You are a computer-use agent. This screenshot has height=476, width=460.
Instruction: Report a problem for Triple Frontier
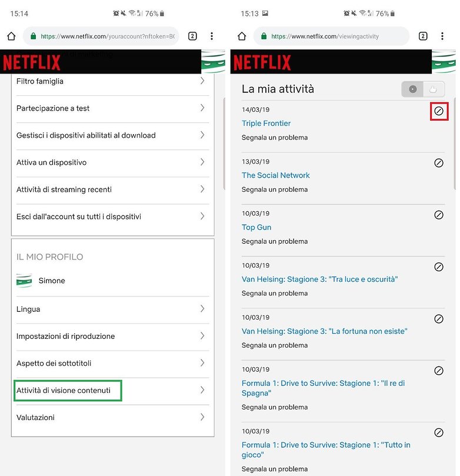(x=275, y=138)
